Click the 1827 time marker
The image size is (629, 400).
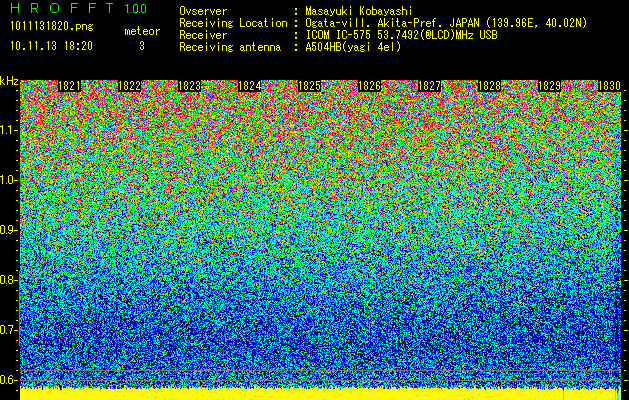[429, 86]
